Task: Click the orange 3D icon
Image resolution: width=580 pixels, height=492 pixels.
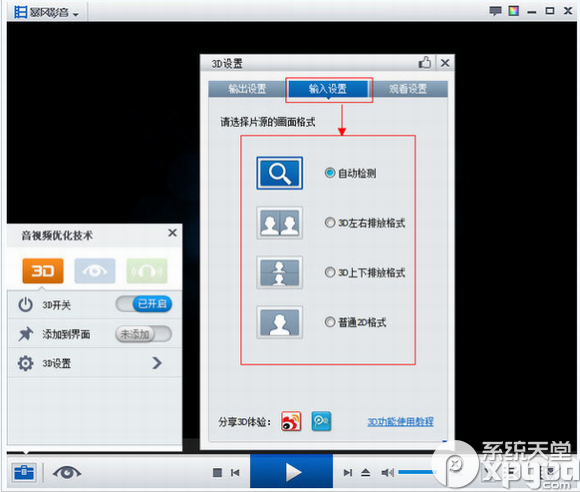Action: (x=43, y=271)
